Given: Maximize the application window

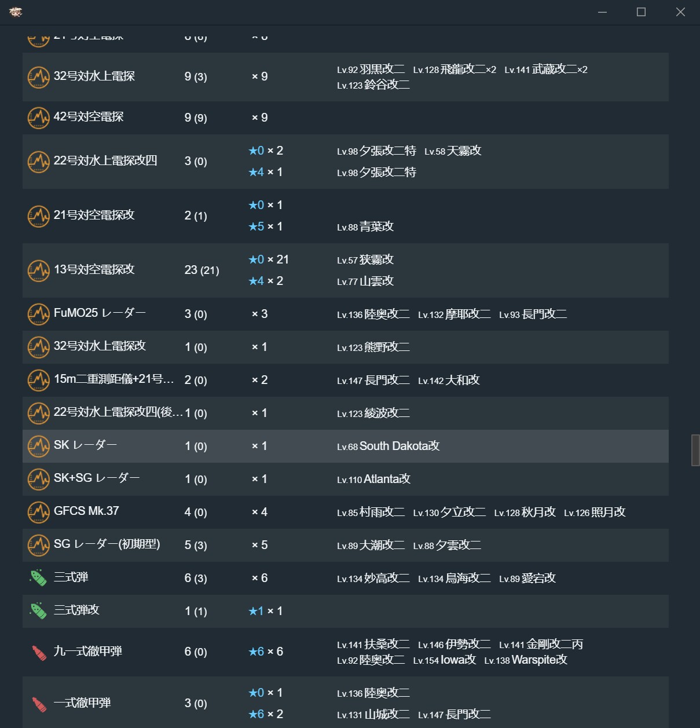Looking at the screenshot, I should click(641, 12).
